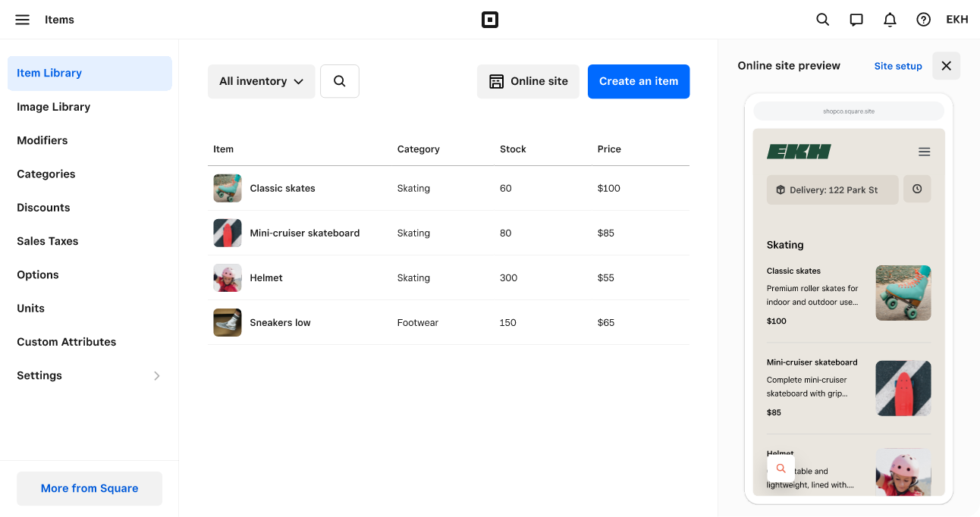
Task: Open the hamburger navigation menu
Action: click(x=23, y=20)
